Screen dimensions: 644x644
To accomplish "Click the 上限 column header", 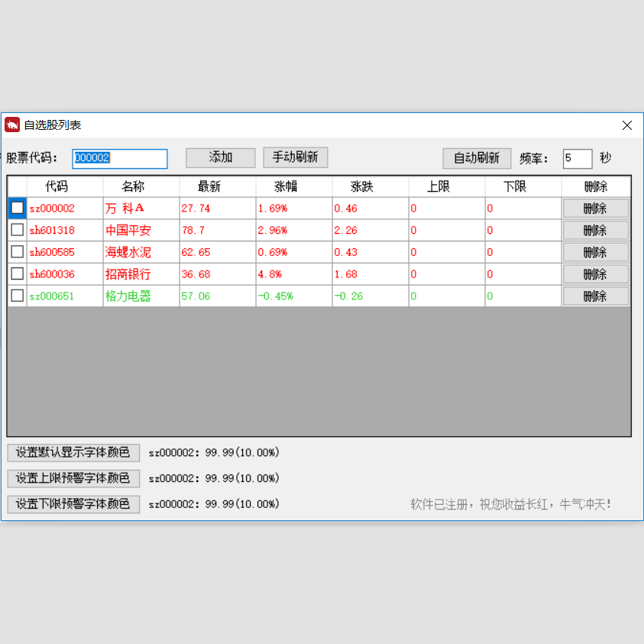I will tap(447, 186).
